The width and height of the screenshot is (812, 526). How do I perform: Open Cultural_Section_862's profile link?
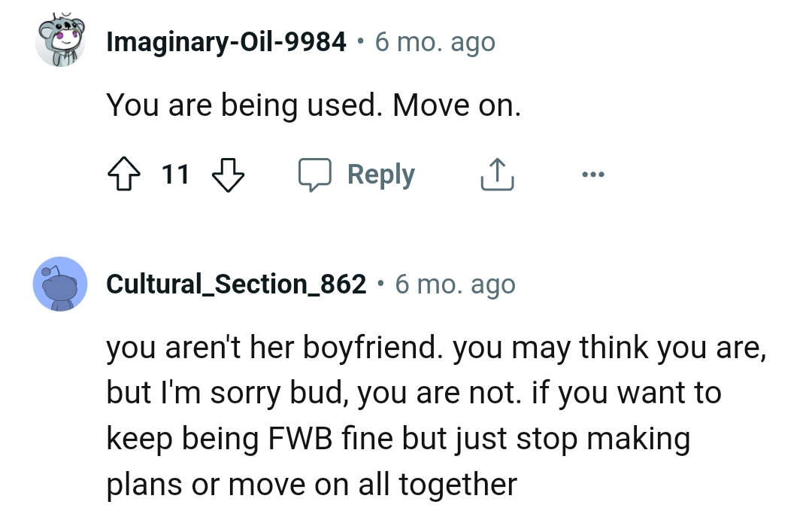(x=235, y=284)
